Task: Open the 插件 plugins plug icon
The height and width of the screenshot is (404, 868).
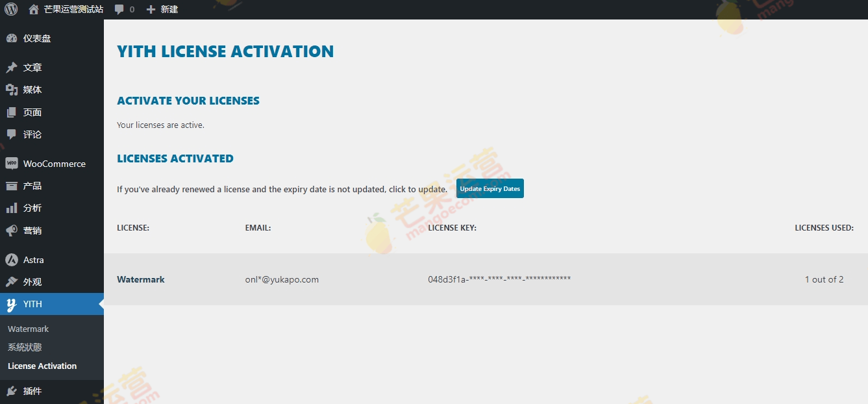Action: coord(12,391)
